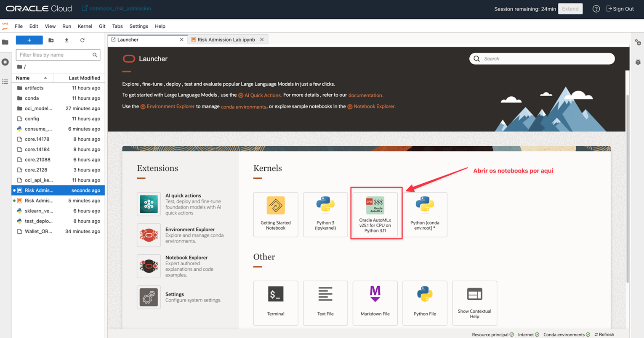
Task: Click the Extend session button
Action: (x=570, y=9)
